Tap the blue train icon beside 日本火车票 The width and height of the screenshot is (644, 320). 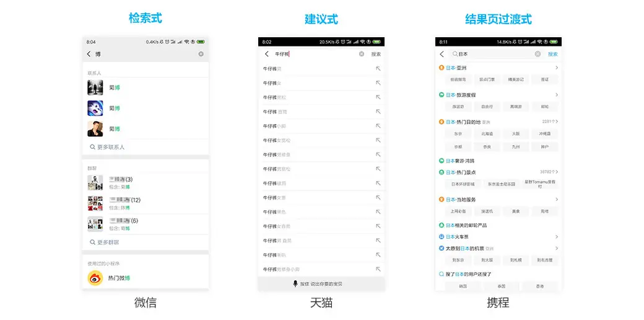(x=442, y=237)
